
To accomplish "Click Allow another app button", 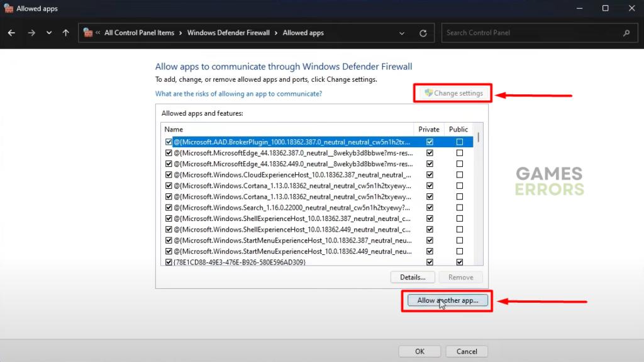I will click(448, 300).
